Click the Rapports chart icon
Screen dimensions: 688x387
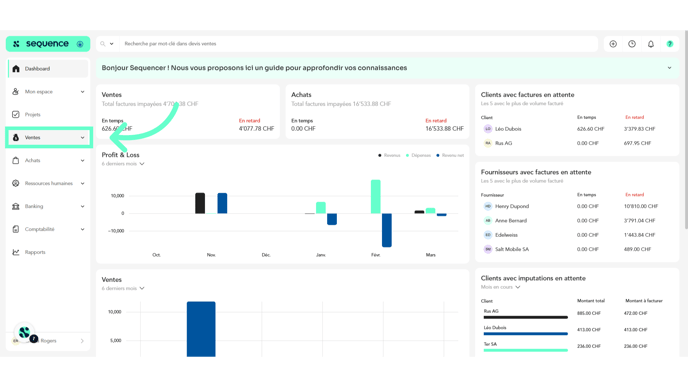click(16, 252)
